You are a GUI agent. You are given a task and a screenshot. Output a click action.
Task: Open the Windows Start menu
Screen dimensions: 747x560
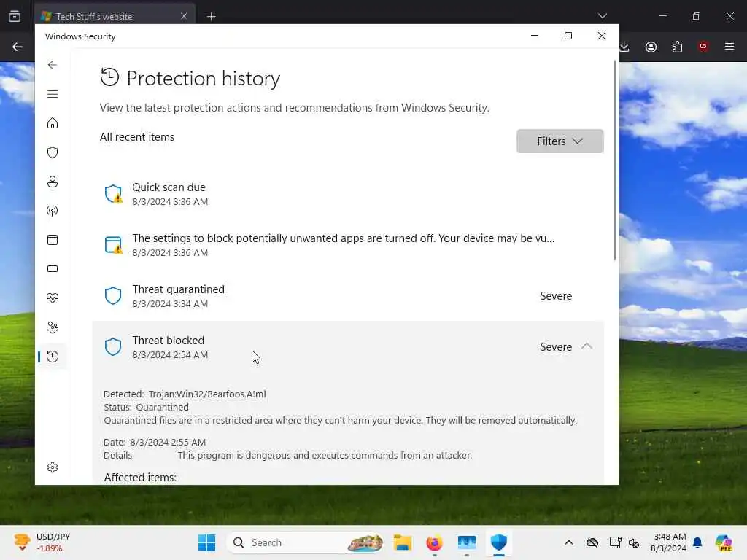coord(206,542)
